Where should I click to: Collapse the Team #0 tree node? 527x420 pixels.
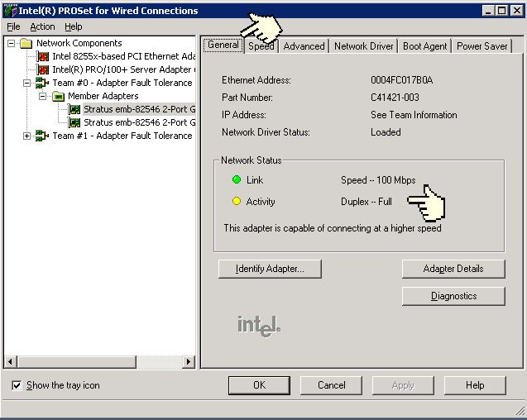point(26,83)
